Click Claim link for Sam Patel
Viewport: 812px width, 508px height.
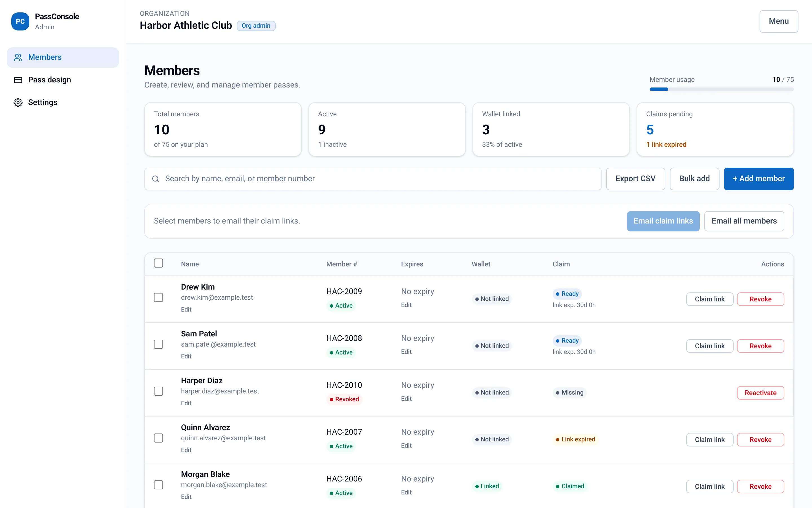(710, 346)
